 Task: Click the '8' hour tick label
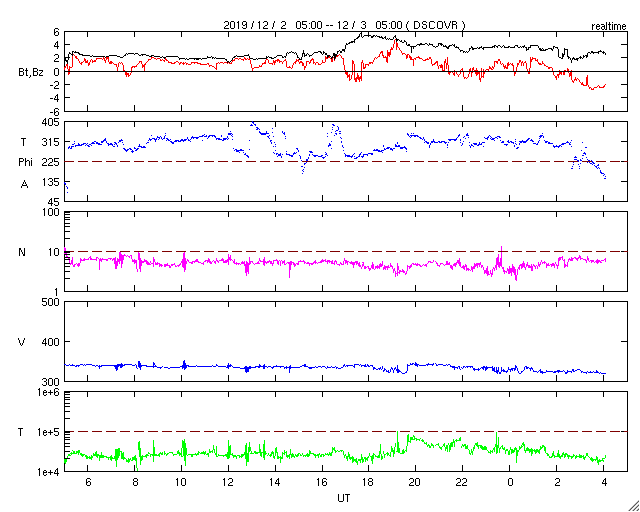click(135, 483)
